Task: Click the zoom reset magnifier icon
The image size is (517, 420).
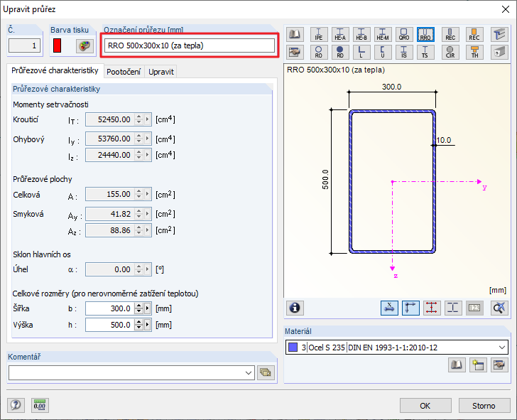Action: (x=499, y=308)
